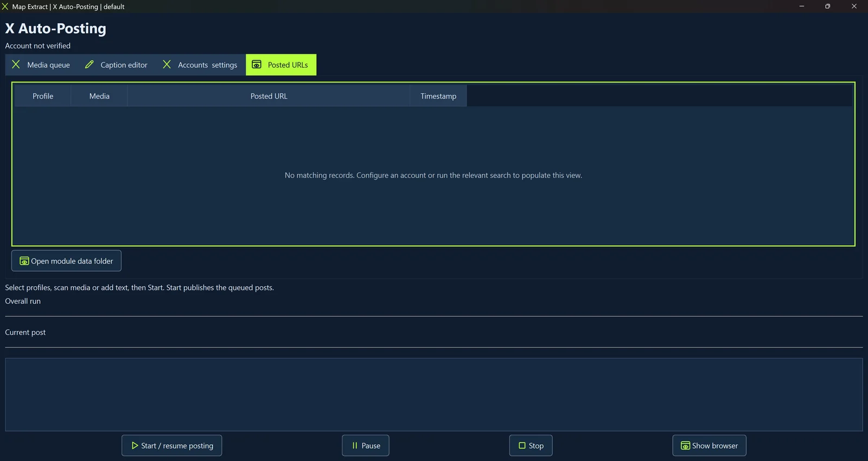Click the 'Account not verified' status text
Viewport: 868px width, 461px height.
[38, 46]
